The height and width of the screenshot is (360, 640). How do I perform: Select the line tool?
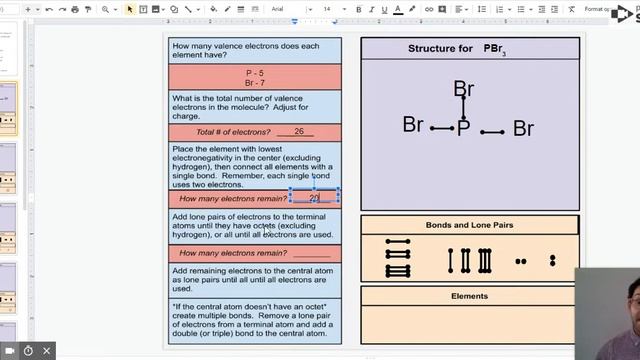pyautogui.click(x=188, y=9)
